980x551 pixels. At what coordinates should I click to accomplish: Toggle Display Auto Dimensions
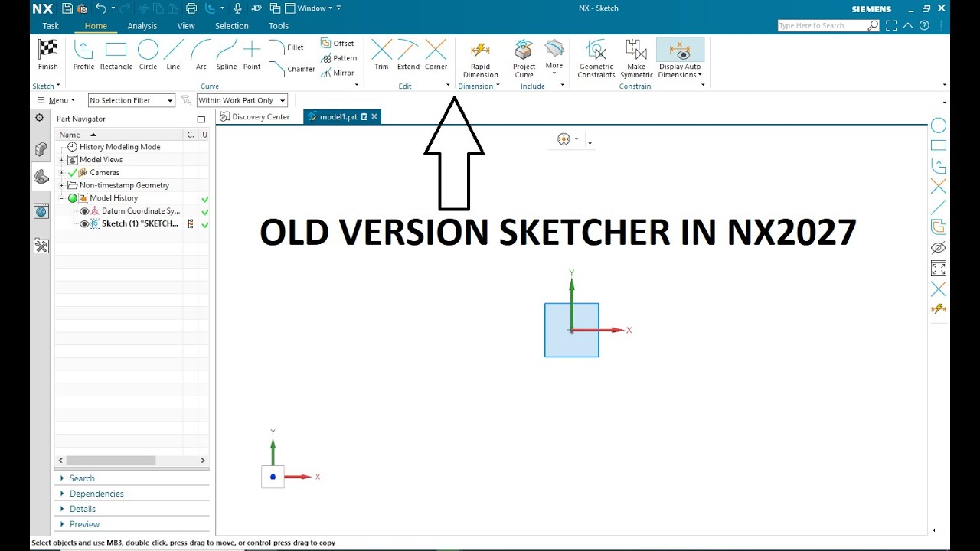pos(680,59)
